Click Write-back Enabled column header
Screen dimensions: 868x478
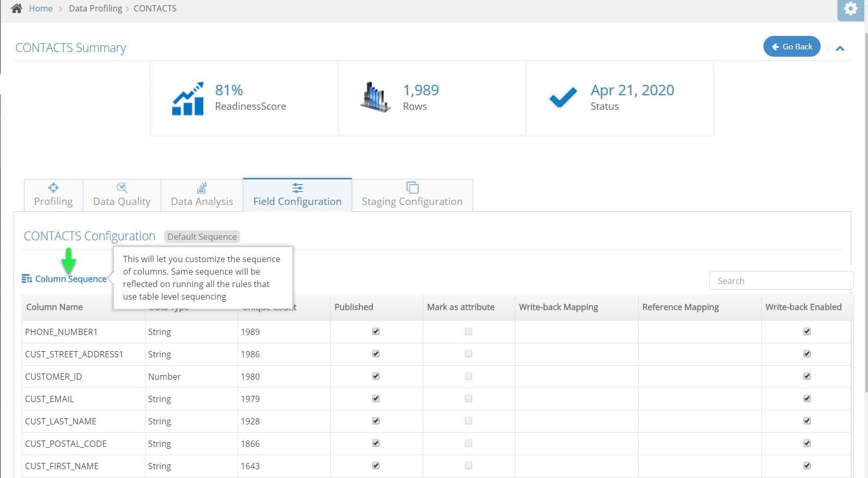tap(804, 307)
